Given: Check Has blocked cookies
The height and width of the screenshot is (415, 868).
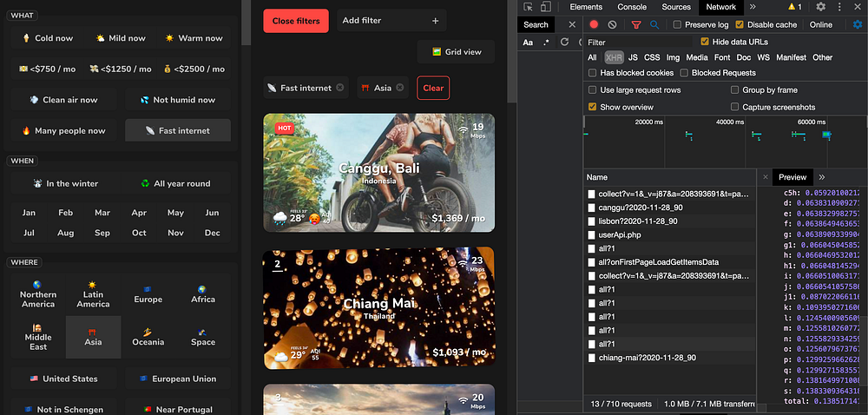Looking at the screenshot, I should tap(593, 72).
